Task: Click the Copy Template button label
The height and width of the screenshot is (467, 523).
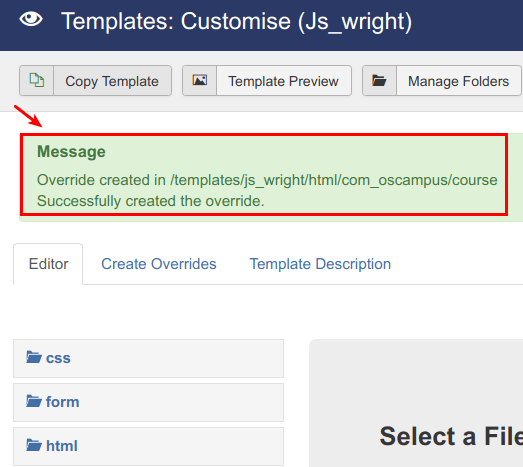Action: [x=112, y=81]
